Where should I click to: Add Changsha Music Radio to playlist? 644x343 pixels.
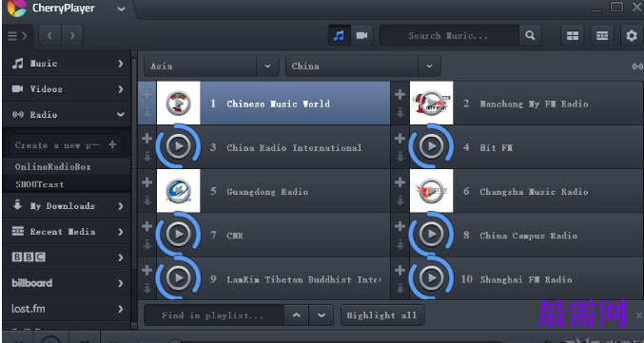pos(400,182)
